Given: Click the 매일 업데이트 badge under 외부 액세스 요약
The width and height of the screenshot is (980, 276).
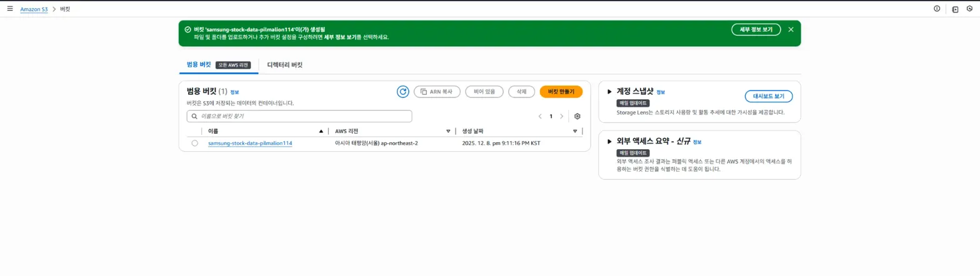Looking at the screenshot, I should (x=633, y=153).
